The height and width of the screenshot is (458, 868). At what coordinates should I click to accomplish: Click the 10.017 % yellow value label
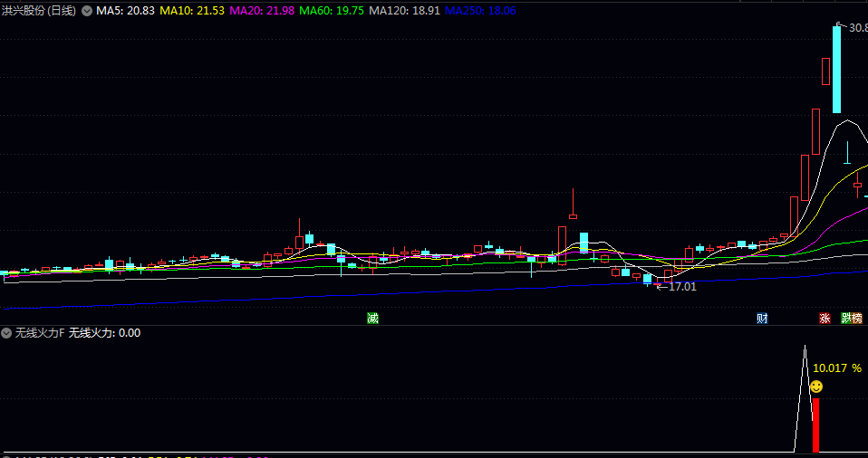click(x=836, y=368)
